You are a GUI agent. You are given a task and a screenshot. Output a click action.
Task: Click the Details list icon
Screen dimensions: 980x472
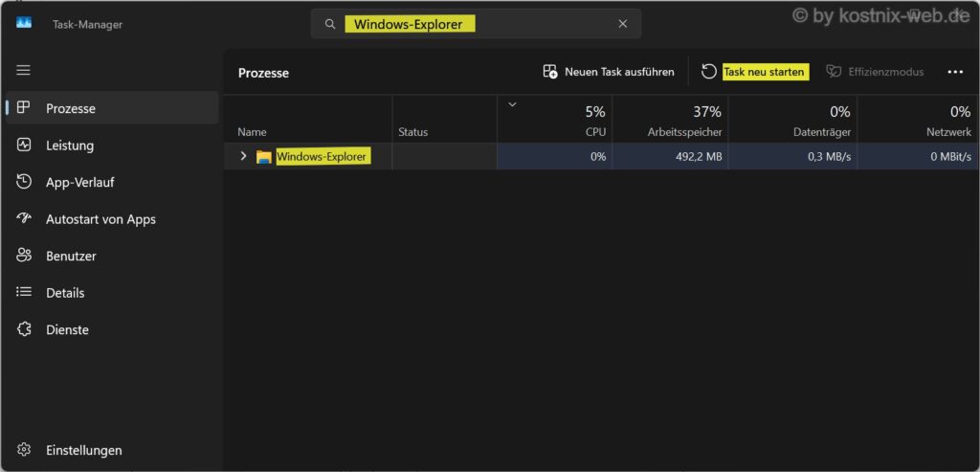[x=24, y=292]
